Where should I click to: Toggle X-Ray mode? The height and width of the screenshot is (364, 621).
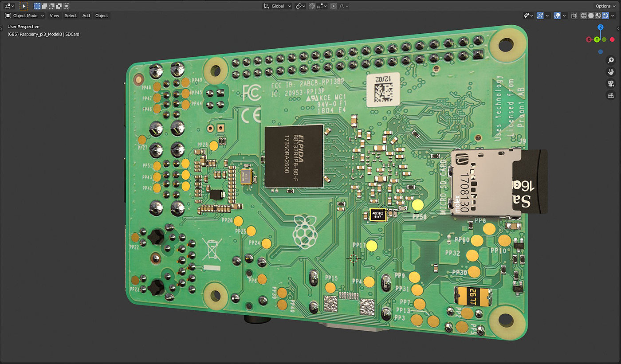pos(574,16)
